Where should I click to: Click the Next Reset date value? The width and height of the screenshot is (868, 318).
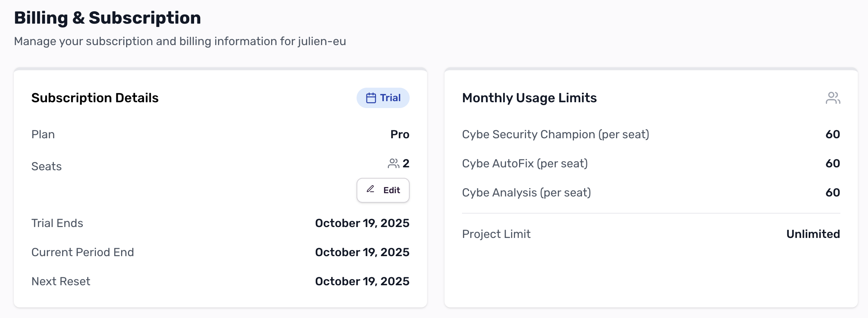362,281
